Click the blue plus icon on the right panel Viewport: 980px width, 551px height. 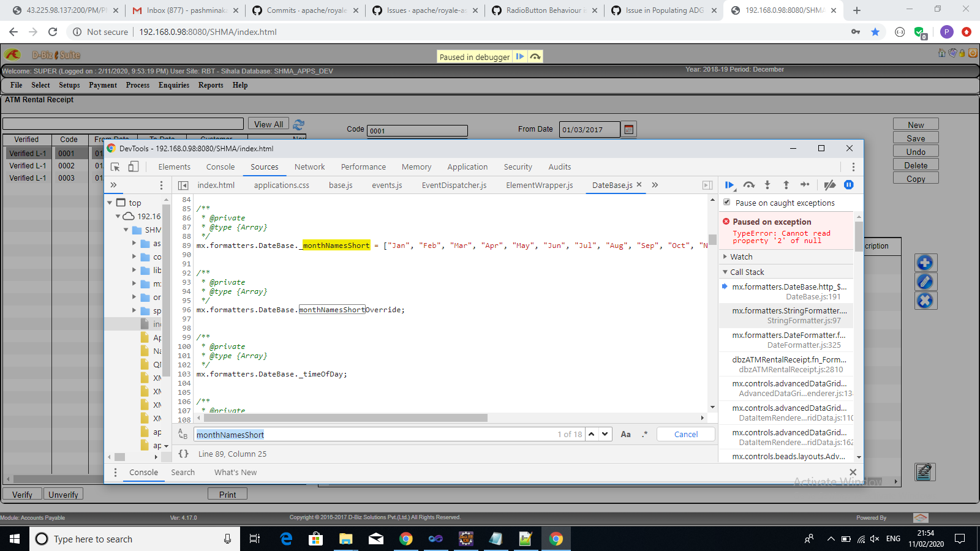pos(925,262)
